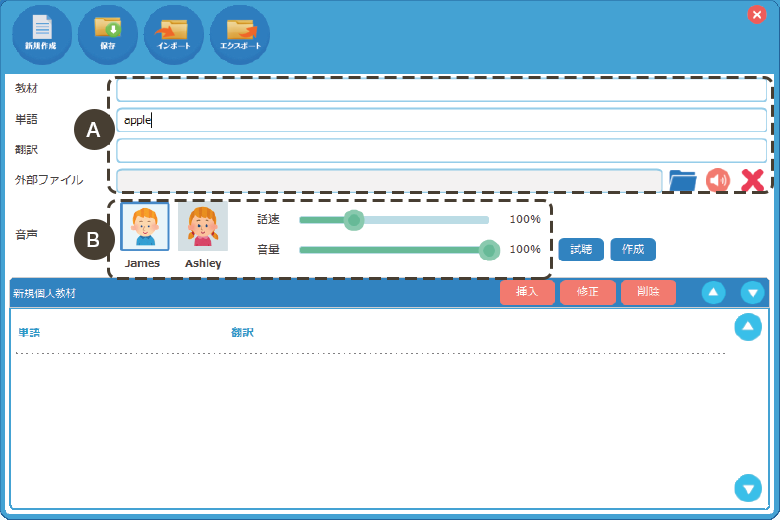Select the James voice avatar
This screenshot has width=780, height=520.
coord(145,226)
